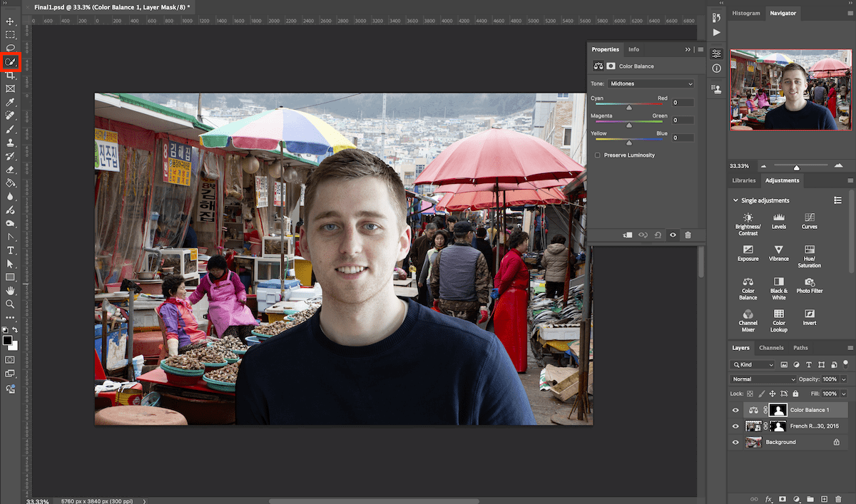Screen dimensions: 856x504
Task: Open the Properties panel menu
Action: pos(700,49)
